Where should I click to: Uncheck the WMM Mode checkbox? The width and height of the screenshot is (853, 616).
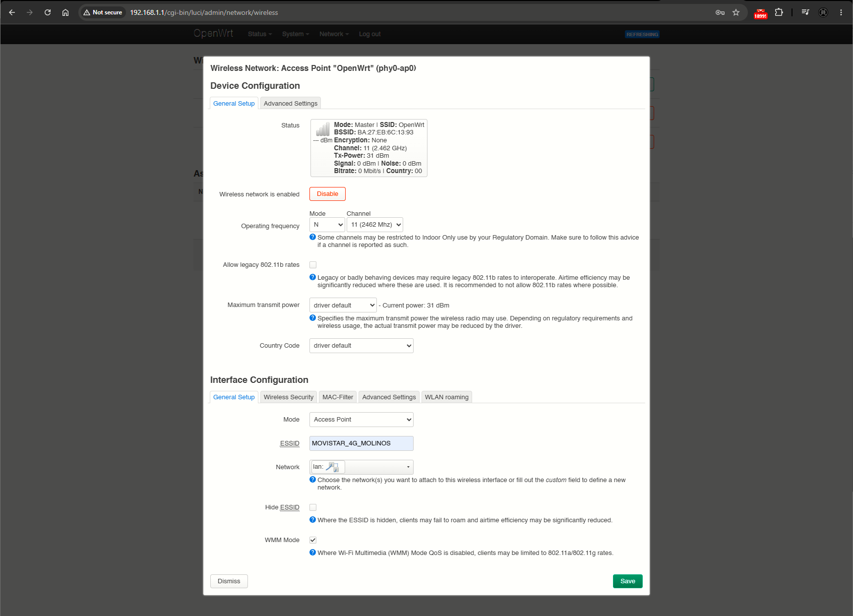(x=313, y=540)
